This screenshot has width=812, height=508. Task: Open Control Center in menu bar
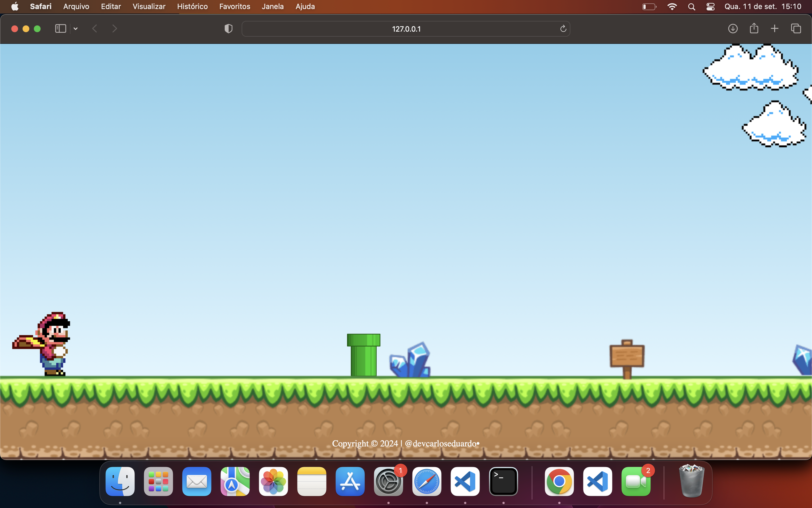coord(710,7)
